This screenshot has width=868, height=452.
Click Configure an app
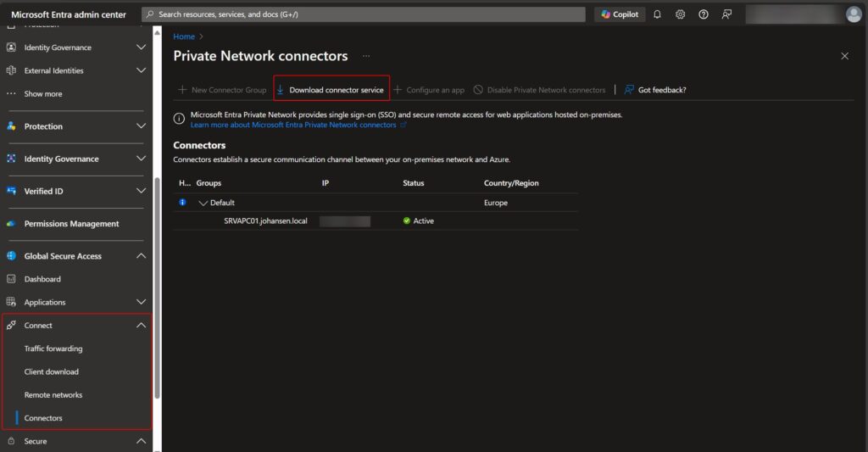click(429, 90)
